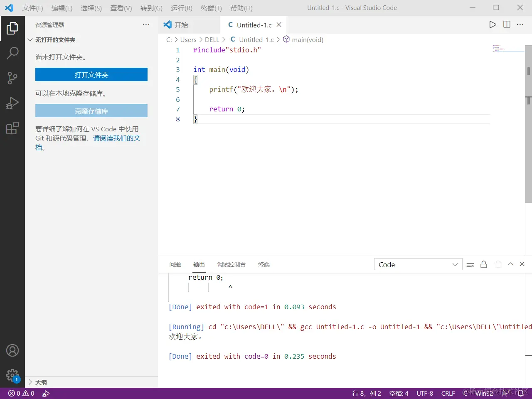
Task: Switch to the 问题 problems panel tab
Action: pyautogui.click(x=175, y=264)
